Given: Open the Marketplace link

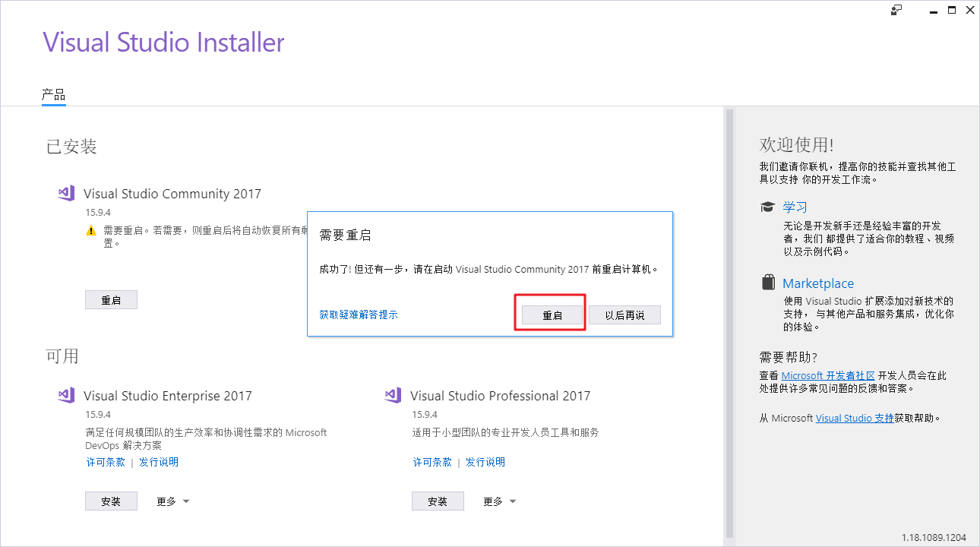Looking at the screenshot, I should (818, 283).
